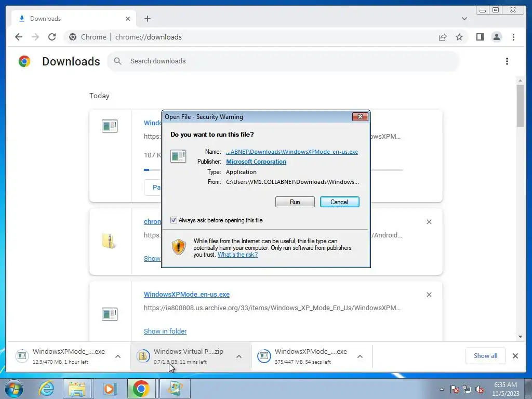The height and width of the screenshot is (399, 532).
Task: Click the Action Center flag tray icon
Action: [x=455, y=389]
